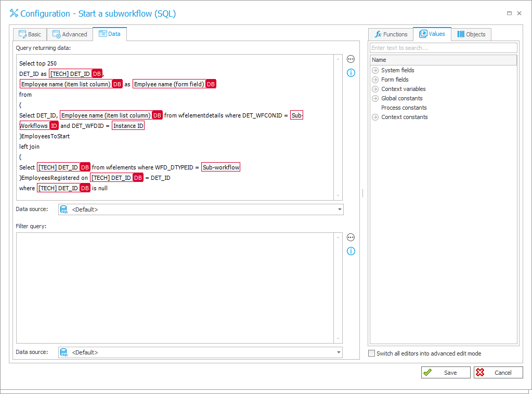Open the top Data source dropdown
This screenshot has width=532, height=394.
point(340,209)
